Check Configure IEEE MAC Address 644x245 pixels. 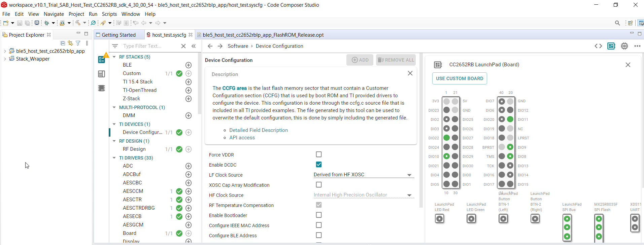click(x=319, y=225)
